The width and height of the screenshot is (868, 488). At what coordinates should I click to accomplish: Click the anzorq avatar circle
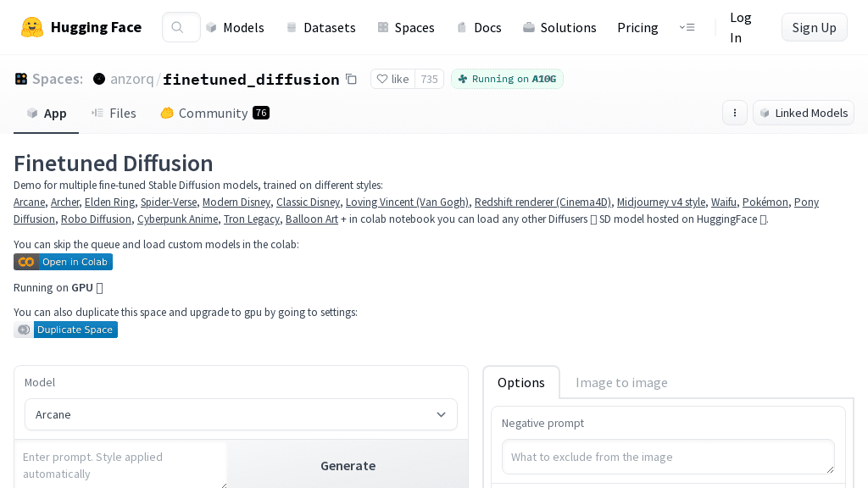(x=99, y=79)
